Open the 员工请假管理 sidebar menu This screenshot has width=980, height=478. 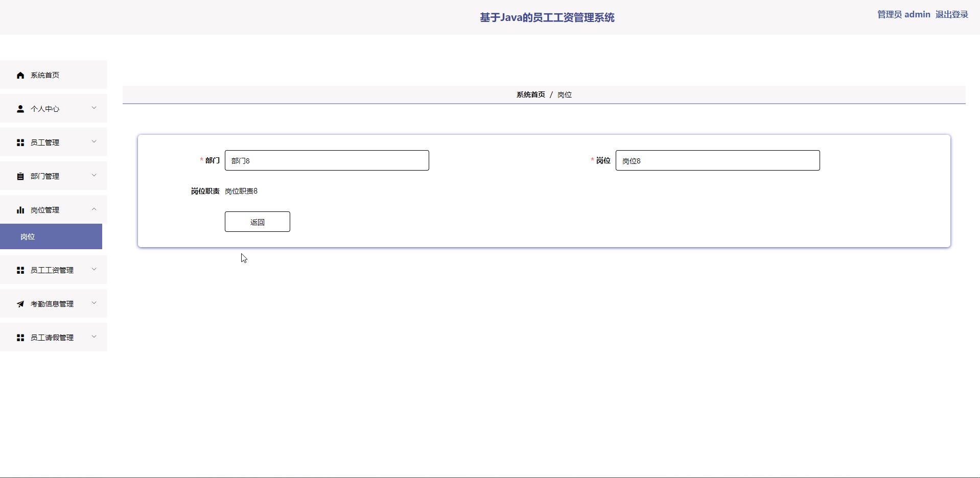[x=54, y=337]
